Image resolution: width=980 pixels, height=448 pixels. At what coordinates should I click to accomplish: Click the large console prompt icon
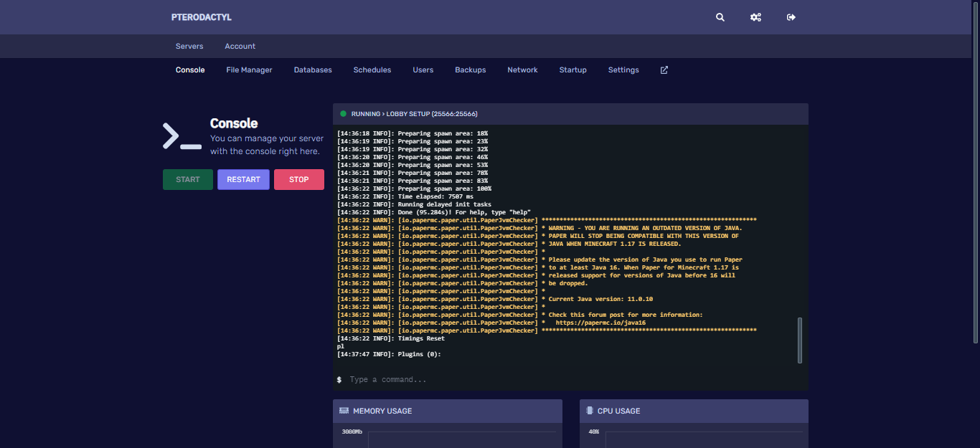[x=182, y=135]
